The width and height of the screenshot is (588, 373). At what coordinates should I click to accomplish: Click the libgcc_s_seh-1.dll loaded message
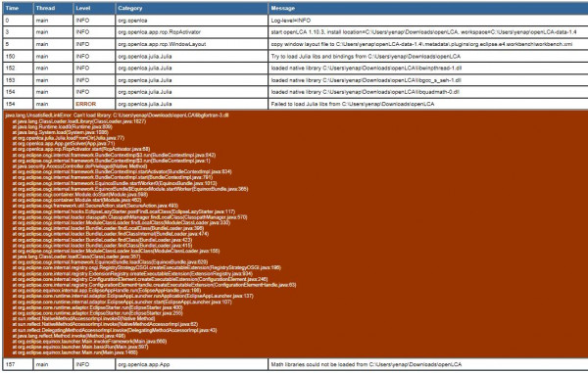pos(428,80)
